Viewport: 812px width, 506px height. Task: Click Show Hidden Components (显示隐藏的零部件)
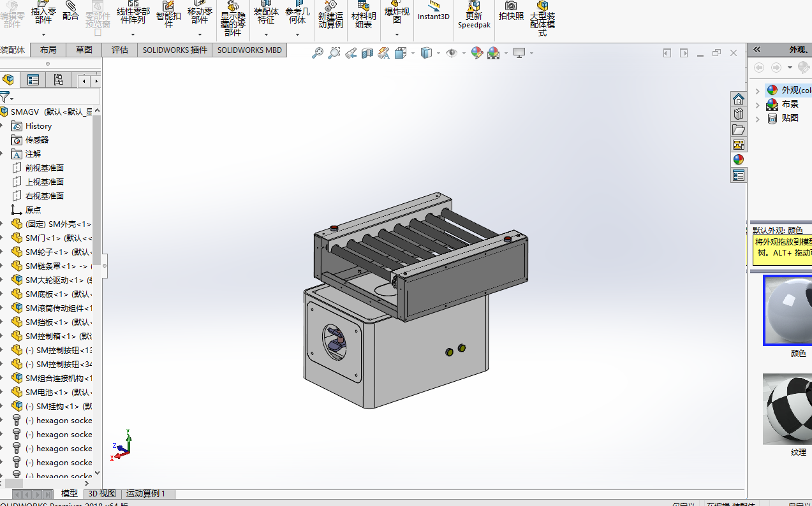click(x=233, y=18)
